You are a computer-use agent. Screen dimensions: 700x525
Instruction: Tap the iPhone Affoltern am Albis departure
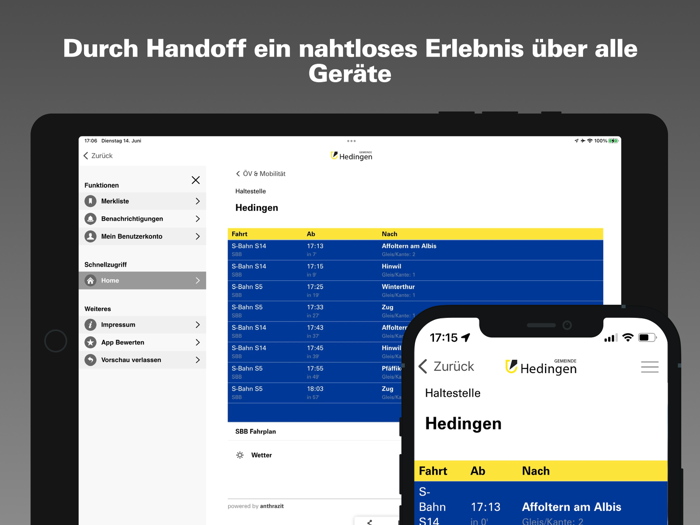[541, 504]
